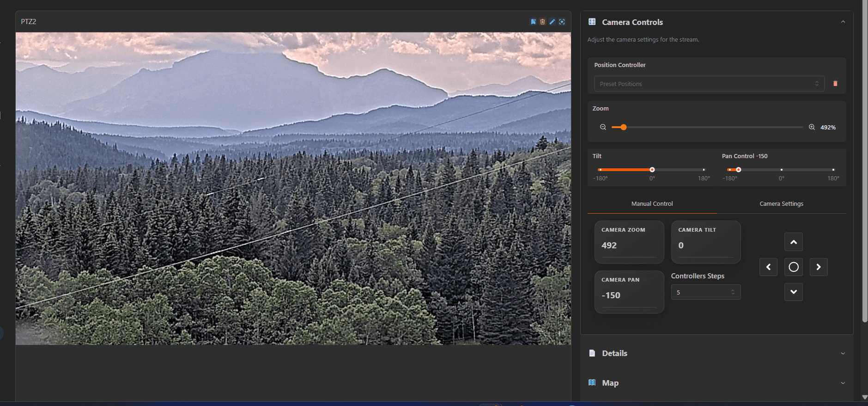Click the Controllers Steps stepper arrows
Screen dimensions: 868x406
coord(733,292)
